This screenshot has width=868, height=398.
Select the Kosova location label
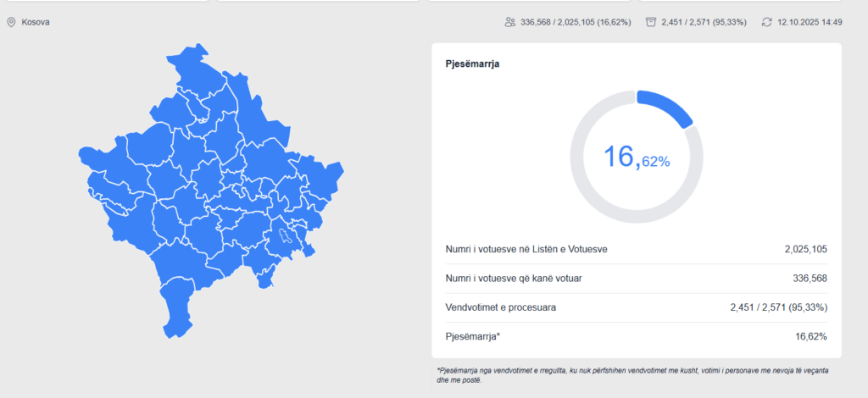point(35,22)
